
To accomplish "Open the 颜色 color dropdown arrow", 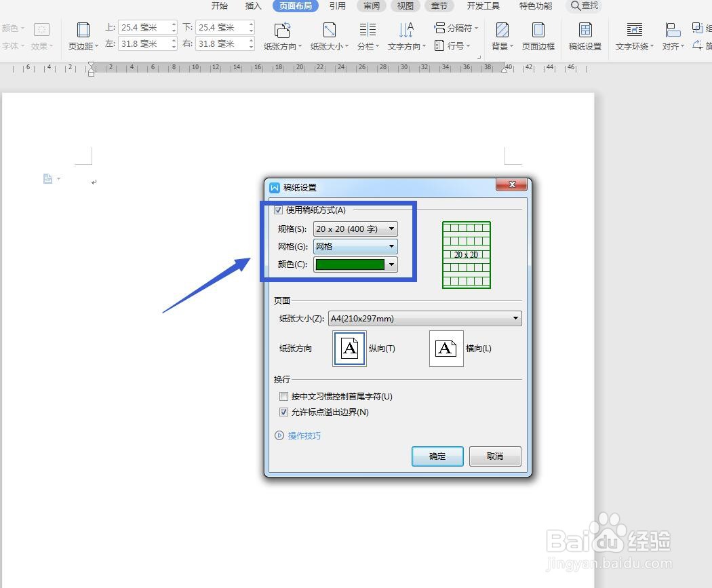I will click(391, 264).
